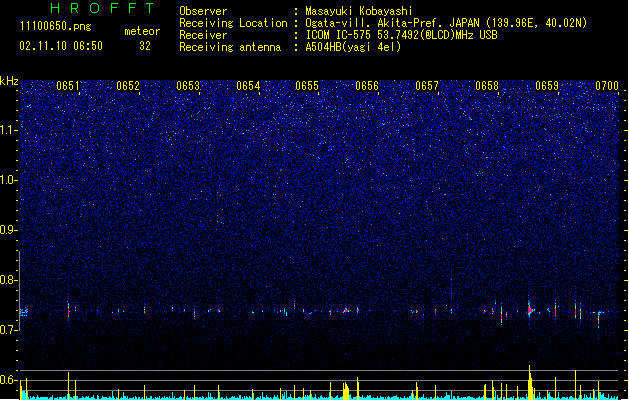Click the 0659 time marker
The image size is (629, 400).
(547, 86)
